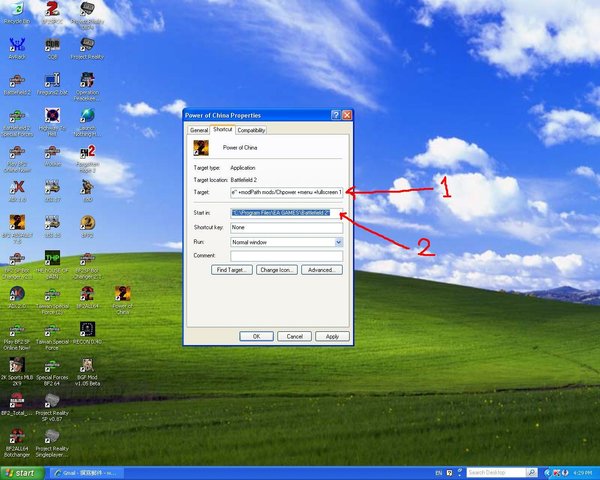
Task: Switch to the Shortcut tab
Action: (x=223, y=129)
